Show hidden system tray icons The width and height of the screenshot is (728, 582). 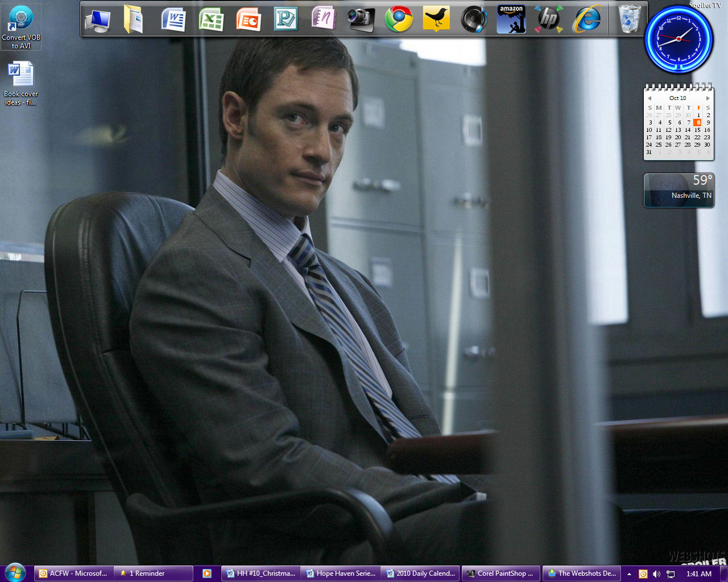[629, 574]
